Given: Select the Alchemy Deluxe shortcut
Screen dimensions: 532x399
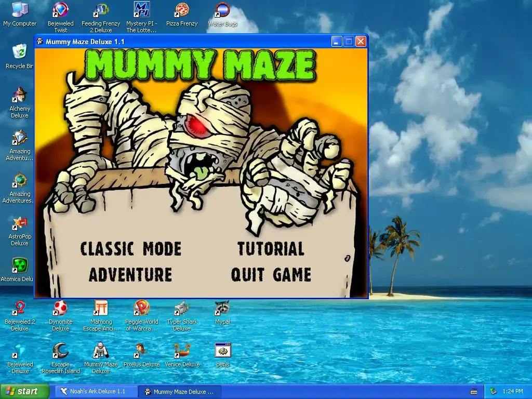Looking at the screenshot, I should (20, 102).
